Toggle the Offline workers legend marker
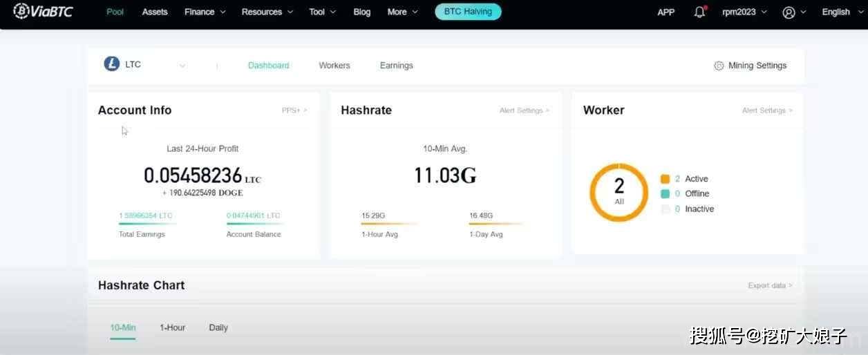The width and height of the screenshot is (868, 355). pyautogui.click(x=665, y=194)
